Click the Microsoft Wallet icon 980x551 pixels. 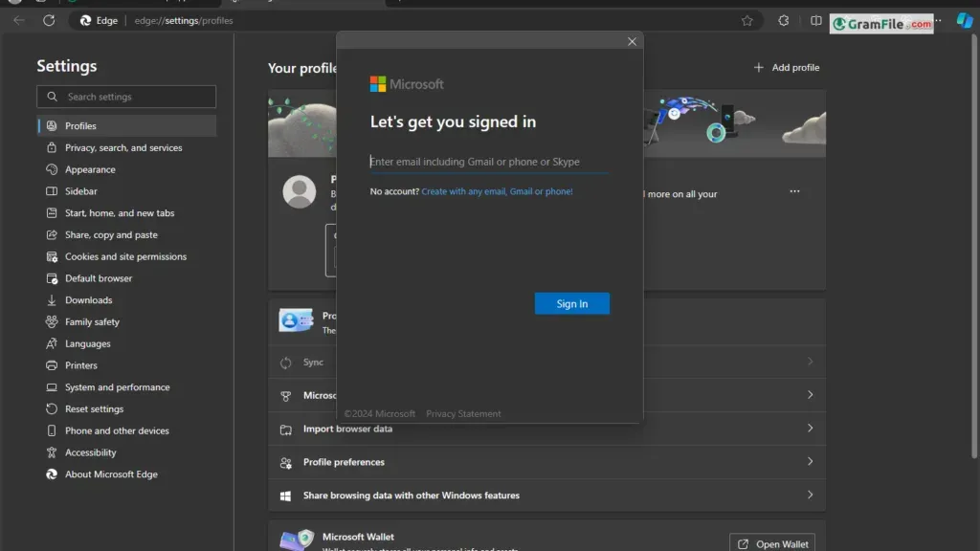pos(297,540)
